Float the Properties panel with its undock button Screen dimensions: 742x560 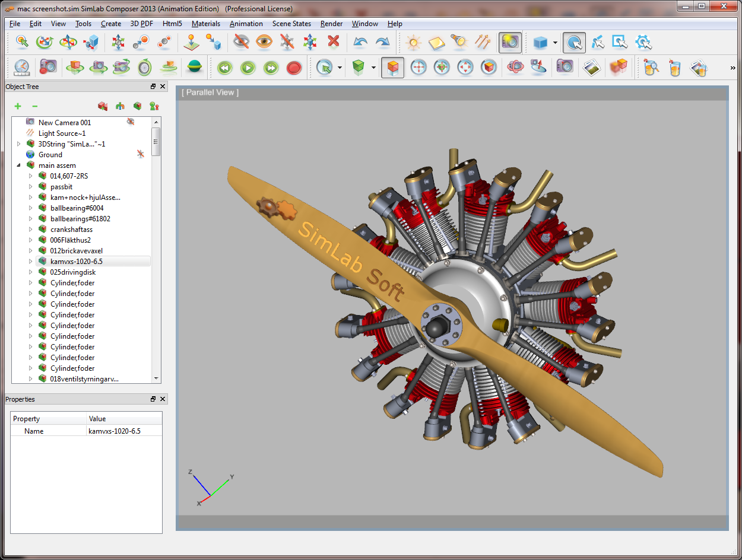(153, 399)
